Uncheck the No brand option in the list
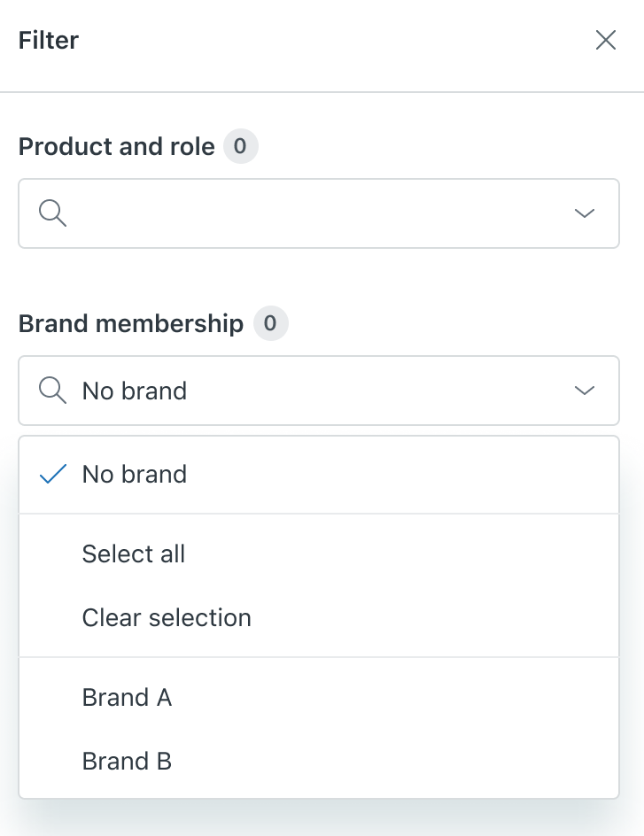The height and width of the screenshot is (836, 644). tap(135, 475)
